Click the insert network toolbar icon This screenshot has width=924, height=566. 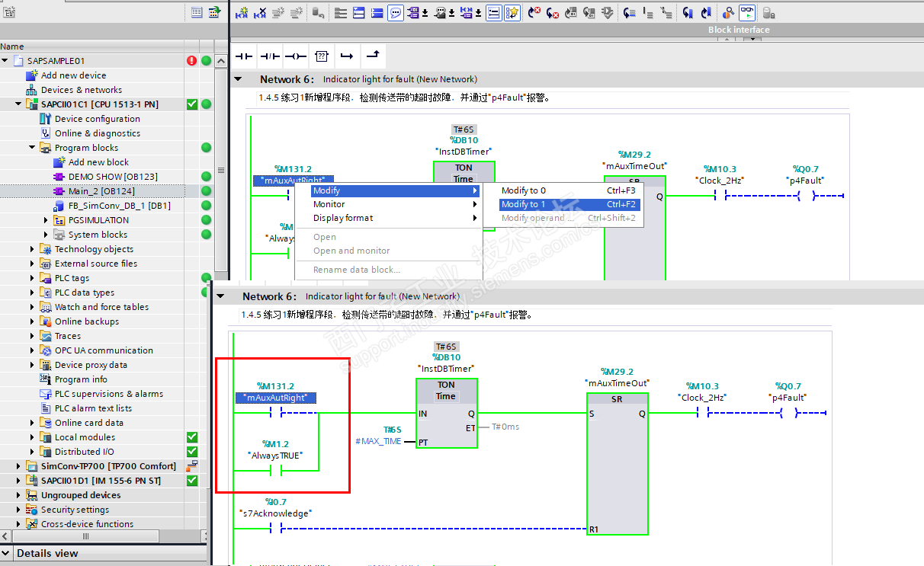[242, 13]
